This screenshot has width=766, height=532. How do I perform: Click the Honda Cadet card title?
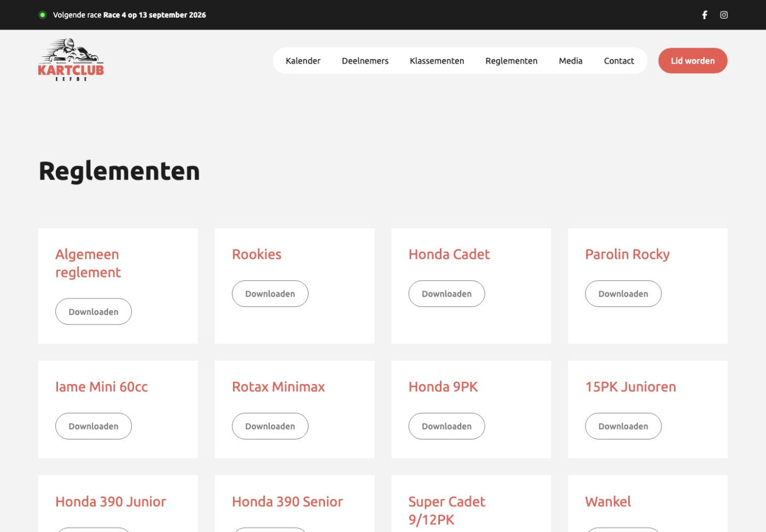tap(449, 254)
